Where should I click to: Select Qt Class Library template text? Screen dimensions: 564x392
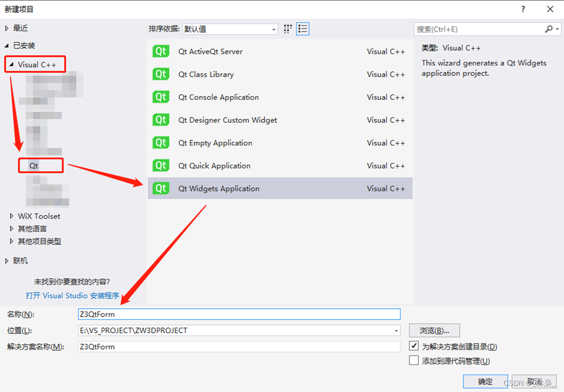coord(206,74)
